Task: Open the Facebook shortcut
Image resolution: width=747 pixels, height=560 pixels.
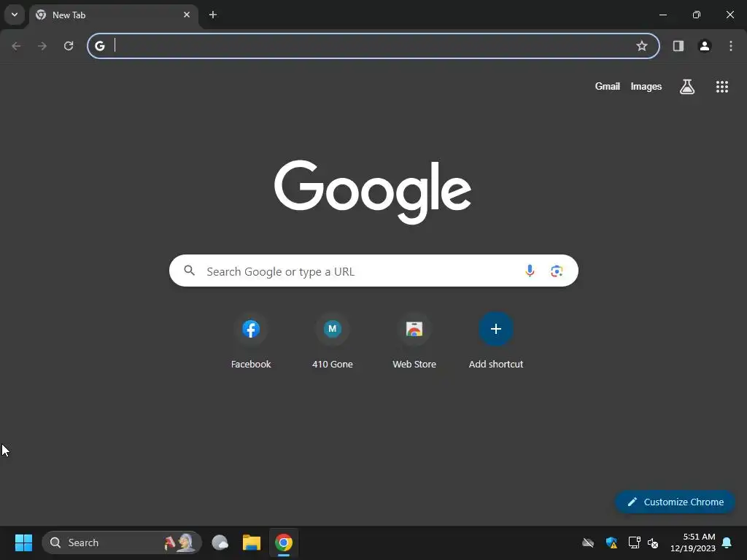Action: [x=251, y=341]
